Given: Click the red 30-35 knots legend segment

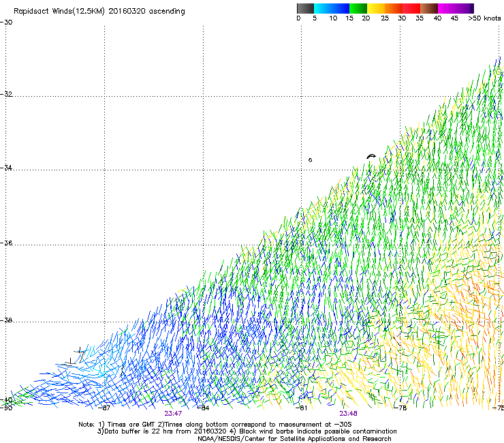Looking at the screenshot, I should 411,8.
